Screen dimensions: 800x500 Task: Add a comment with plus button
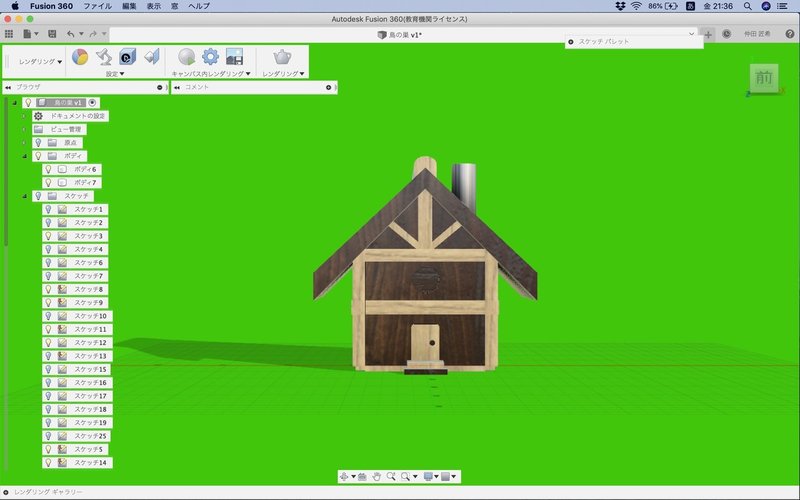(329, 87)
